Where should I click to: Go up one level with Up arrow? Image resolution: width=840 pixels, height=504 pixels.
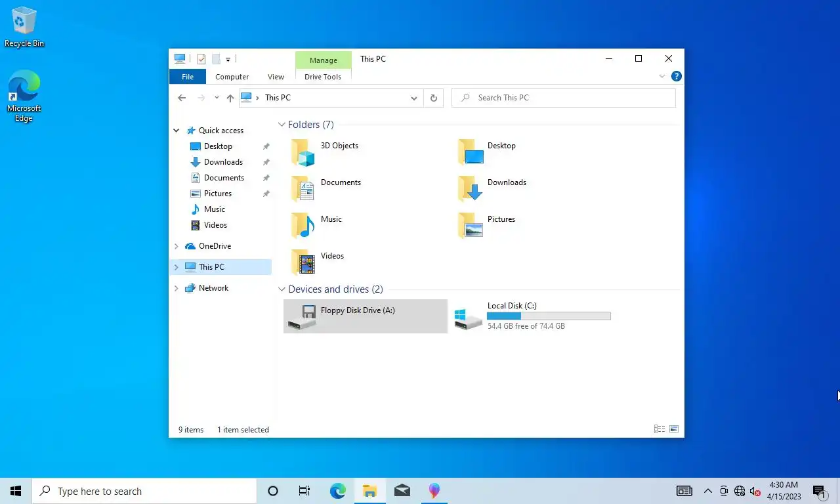230,98
